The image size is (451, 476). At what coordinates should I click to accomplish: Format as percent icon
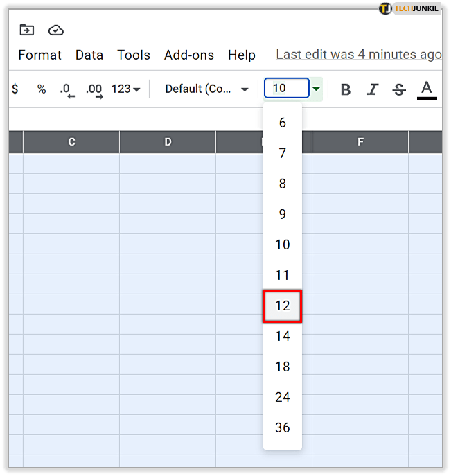[x=42, y=89]
